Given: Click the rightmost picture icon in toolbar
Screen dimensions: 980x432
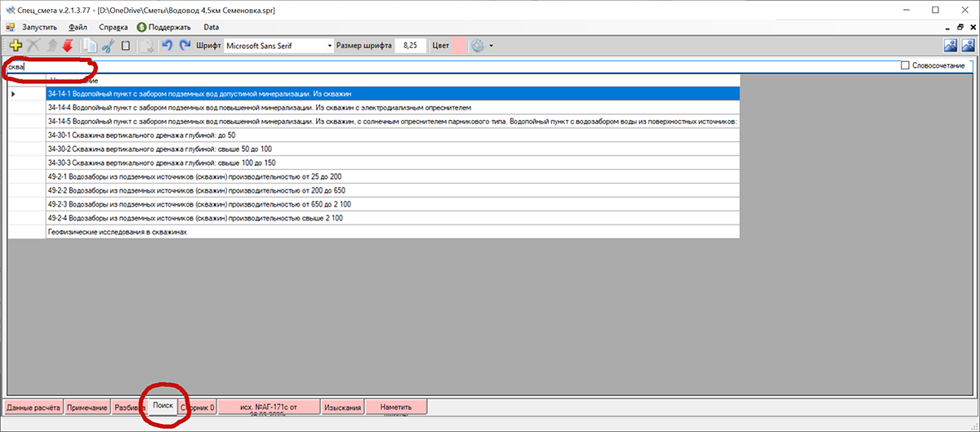Looking at the screenshot, I should (969, 46).
